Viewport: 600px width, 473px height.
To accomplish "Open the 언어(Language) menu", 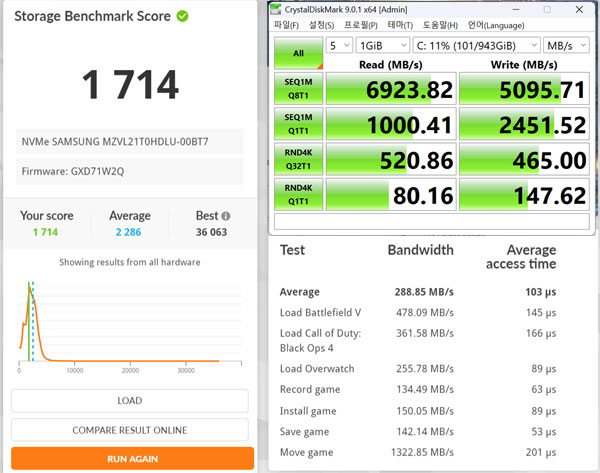I will [498, 25].
